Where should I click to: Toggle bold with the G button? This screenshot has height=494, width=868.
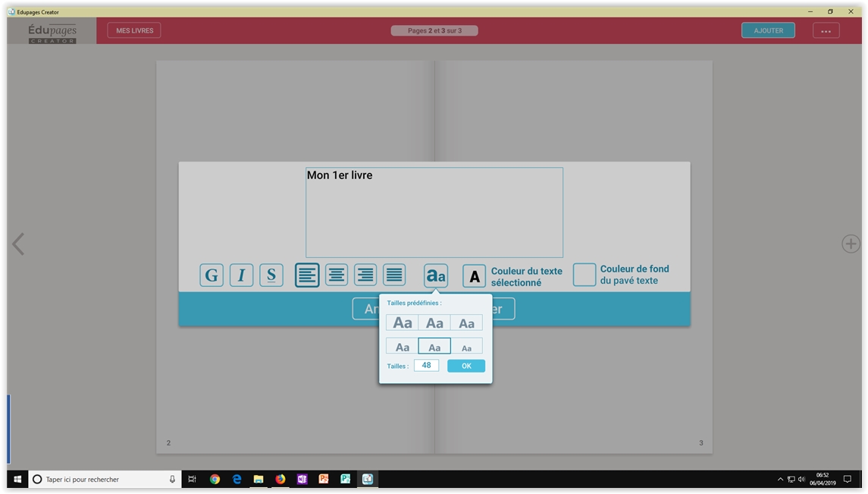click(212, 275)
